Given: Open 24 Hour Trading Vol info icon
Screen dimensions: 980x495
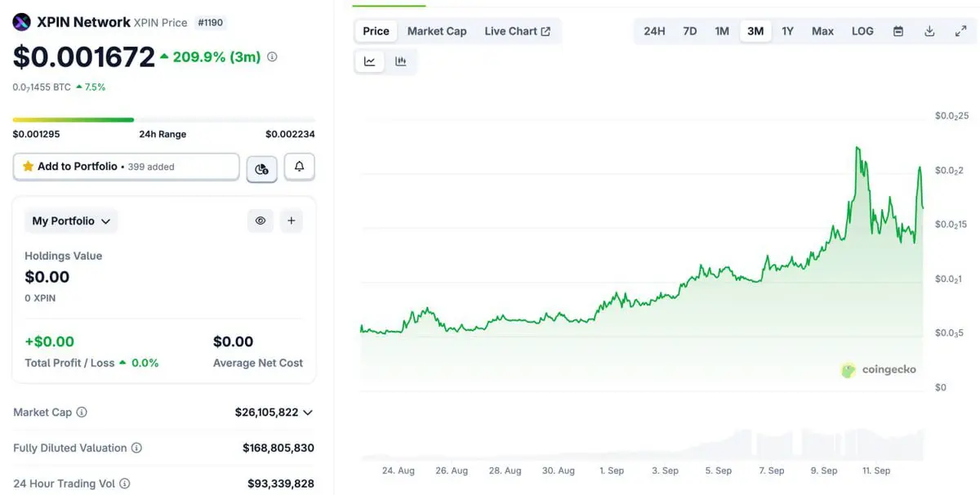Looking at the screenshot, I should click(125, 484).
